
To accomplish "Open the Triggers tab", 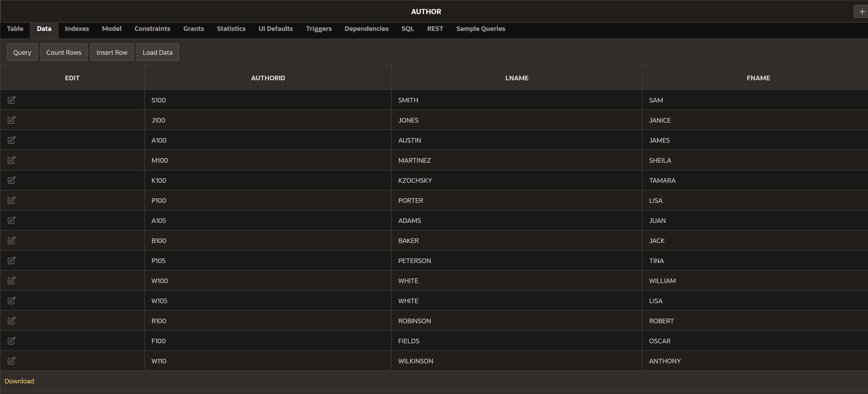I will tap(319, 29).
